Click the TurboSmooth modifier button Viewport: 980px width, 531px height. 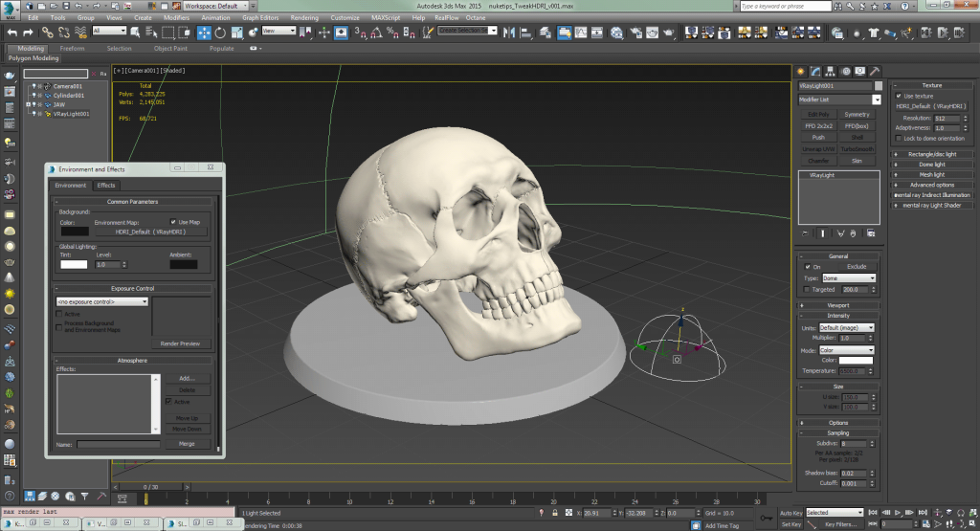(857, 149)
